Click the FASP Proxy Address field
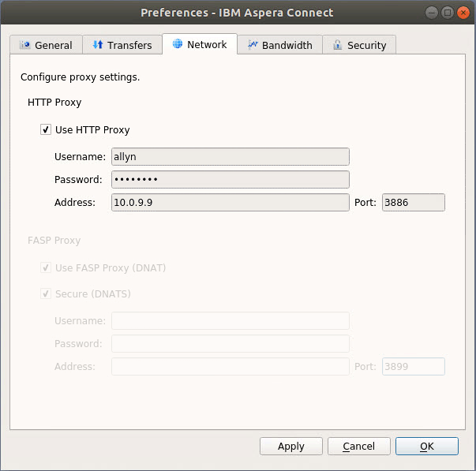Screen dimensions: 476x471 230,367
